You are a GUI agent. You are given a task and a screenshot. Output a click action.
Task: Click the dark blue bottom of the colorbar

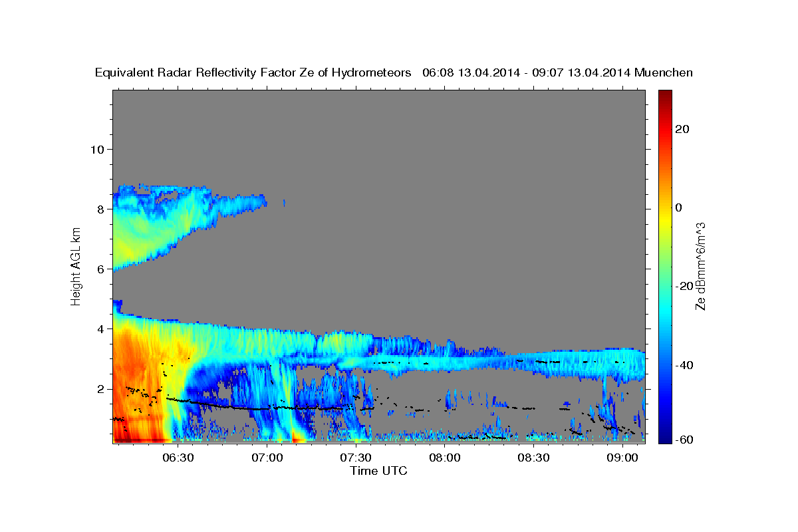[x=664, y=438]
